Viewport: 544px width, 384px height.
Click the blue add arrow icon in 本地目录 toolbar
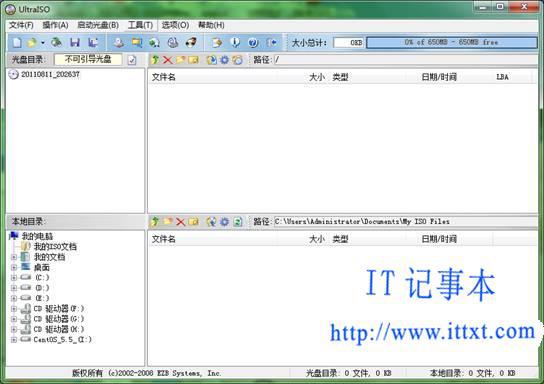[x=211, y=221]
